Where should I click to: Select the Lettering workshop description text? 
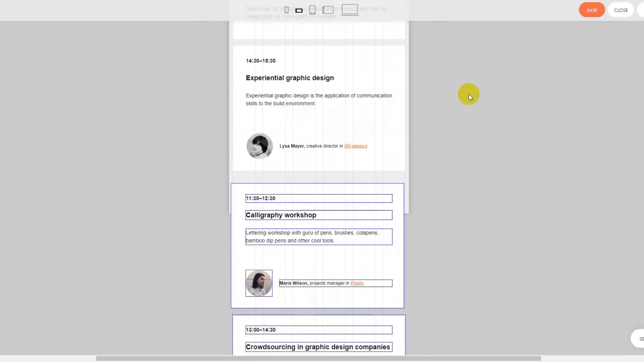(319, 237)
